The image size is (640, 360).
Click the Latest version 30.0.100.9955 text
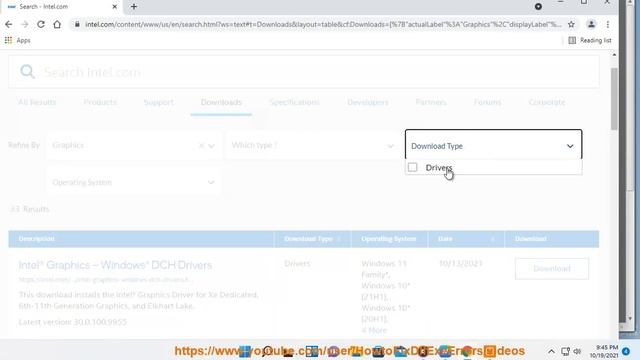coord(72,322)
